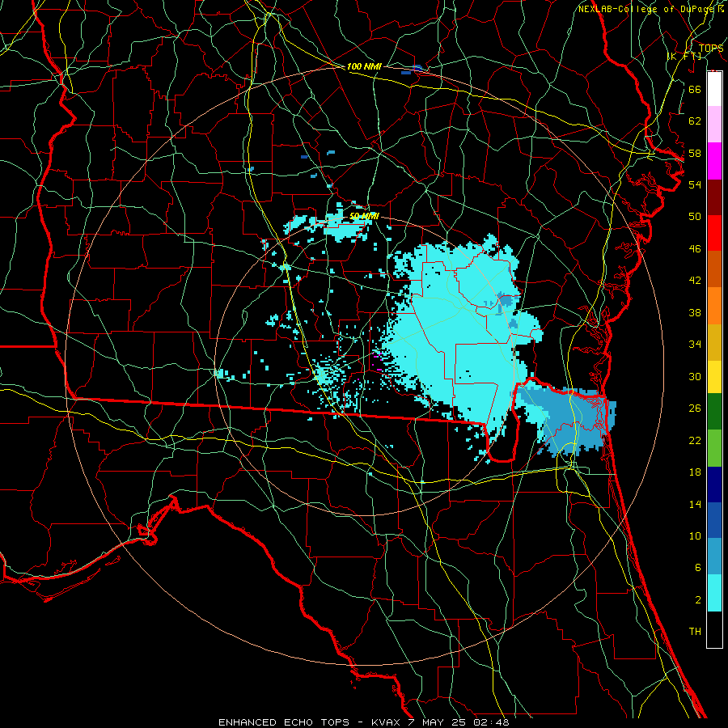
Task: Click the bright red legend swatch
Action: 714,233
